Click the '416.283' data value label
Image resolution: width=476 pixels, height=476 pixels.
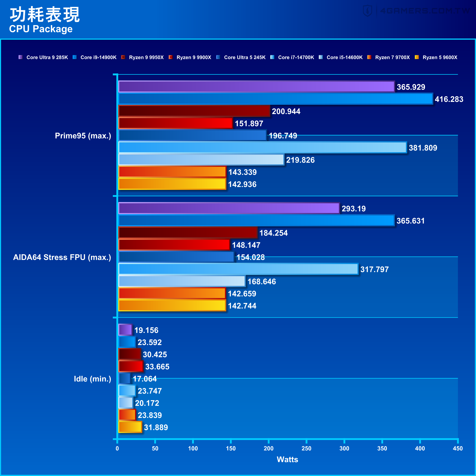[x=449, y=99]
